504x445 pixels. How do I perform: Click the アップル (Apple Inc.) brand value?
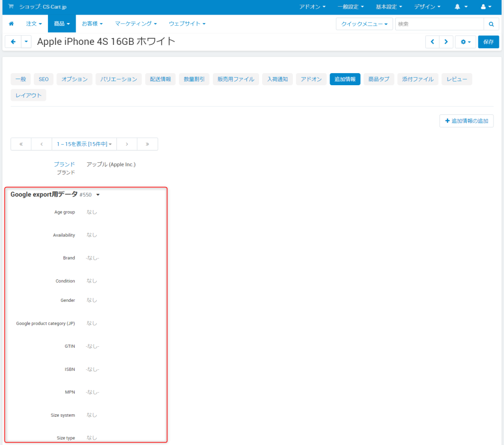tap(111, 164)
